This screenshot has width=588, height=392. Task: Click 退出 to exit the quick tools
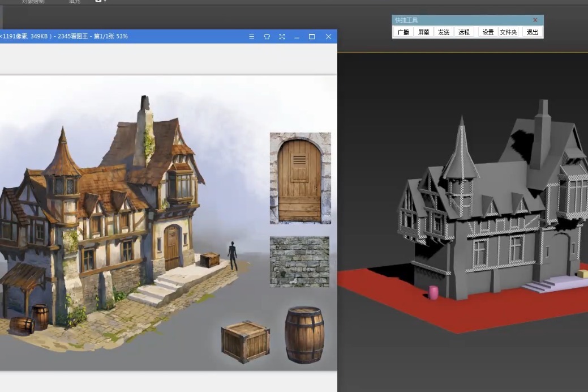pyautogui.click(x=532, y=32)
